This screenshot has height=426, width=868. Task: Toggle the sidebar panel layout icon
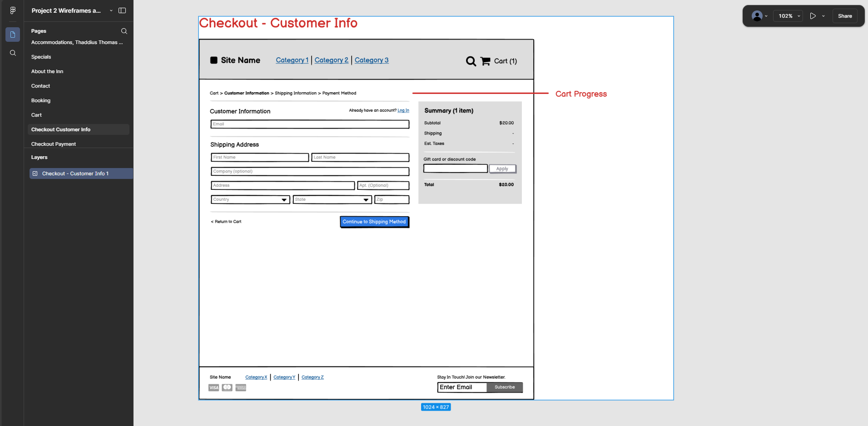[x=122, y=10]
